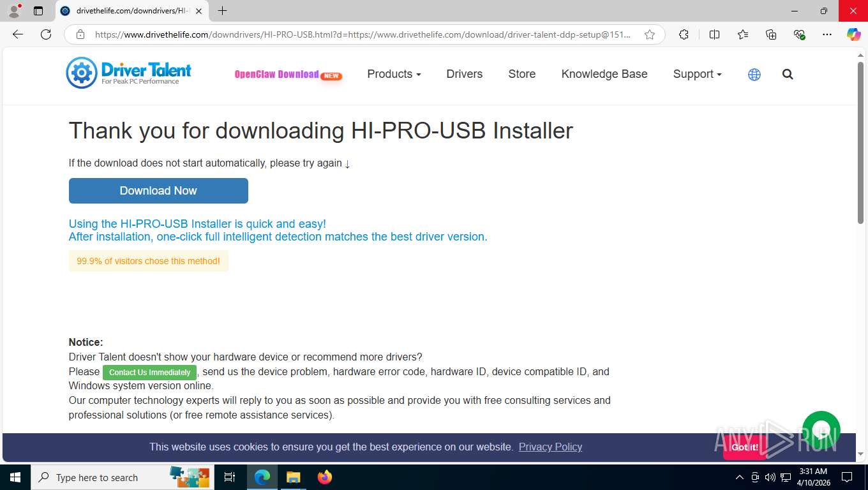Toggle split screen icon in Edge toolbar
This screenshot has height=490, width=868.
pos(714,34)
